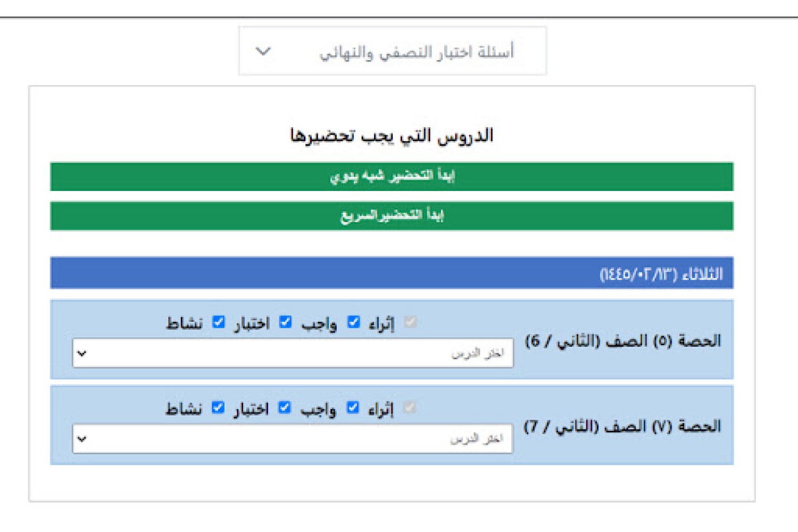The width and height of the screenshot is (798, 532).
Task: Start quick preparation with ابدأ التحضير السريع
Action: point(392,215)
